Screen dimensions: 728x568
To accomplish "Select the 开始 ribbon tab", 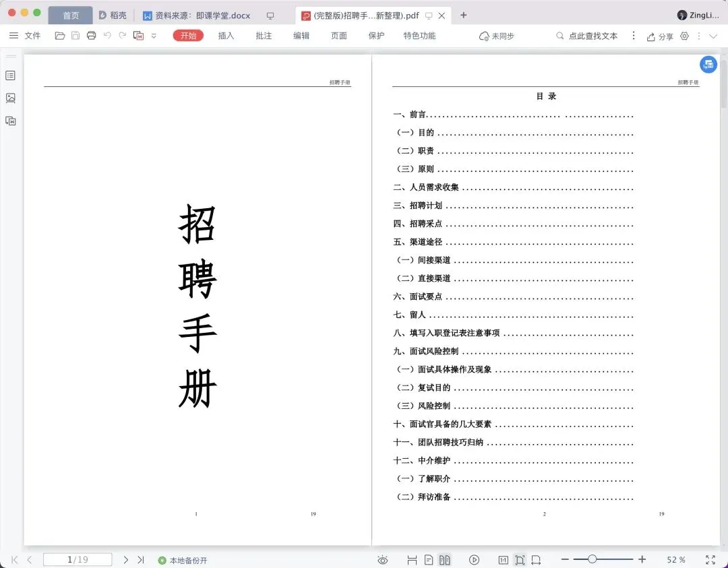I will click(x=188, y=36).
